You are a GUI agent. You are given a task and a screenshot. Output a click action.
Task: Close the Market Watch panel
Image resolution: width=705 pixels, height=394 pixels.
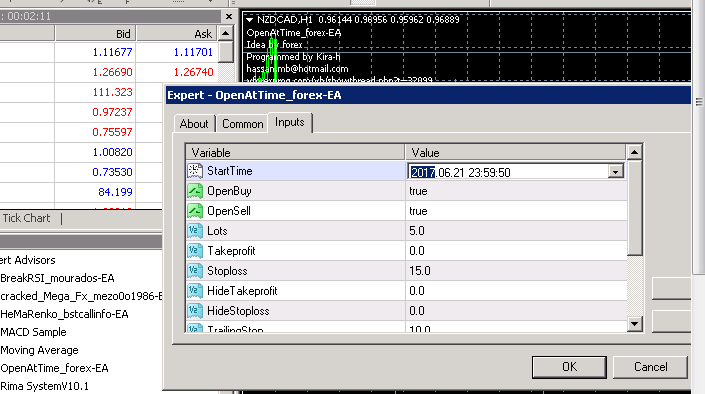(229, 17)
